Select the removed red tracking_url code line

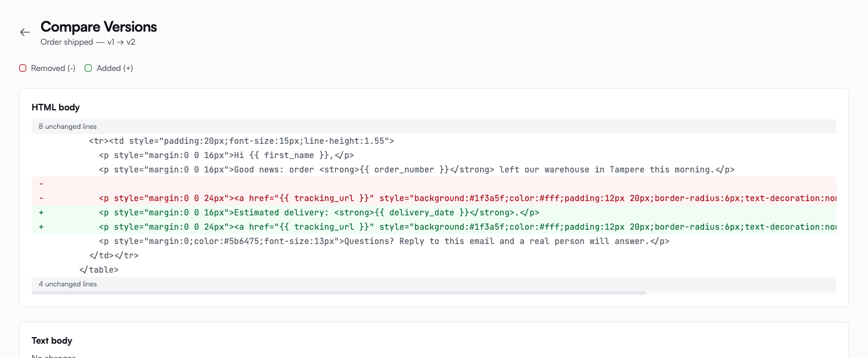[434, 198]
